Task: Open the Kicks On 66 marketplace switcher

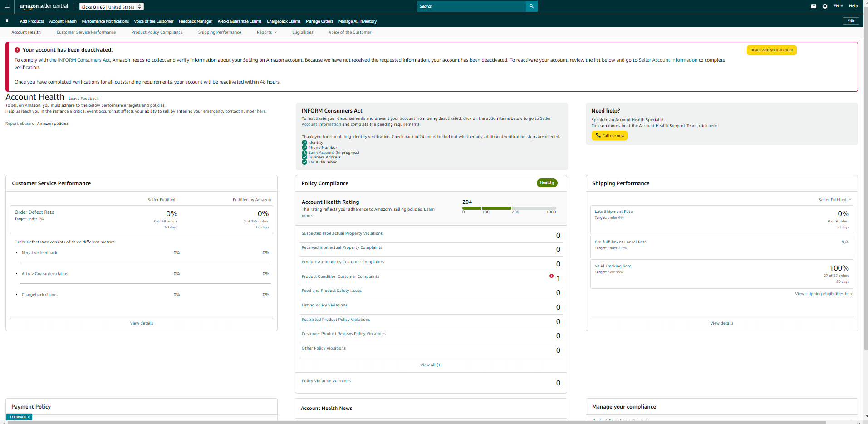Action: pyautogui.click(x=112, y=7)
